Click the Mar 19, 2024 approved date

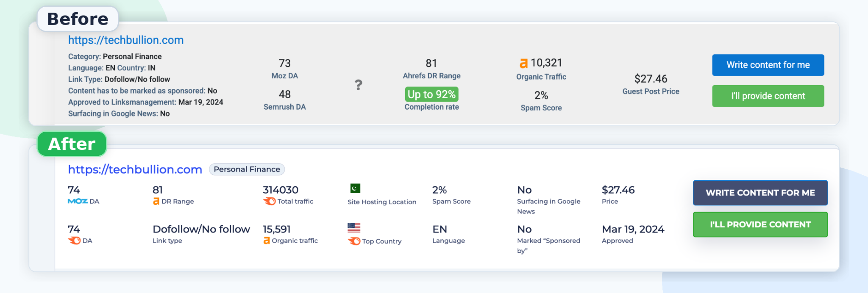[633, 229]
